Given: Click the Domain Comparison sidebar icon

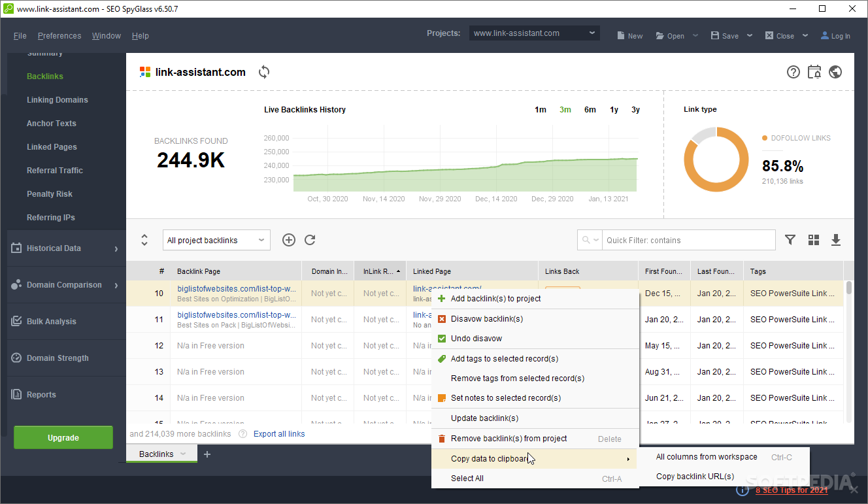Looking at the screenshot, I should point(16,285).
